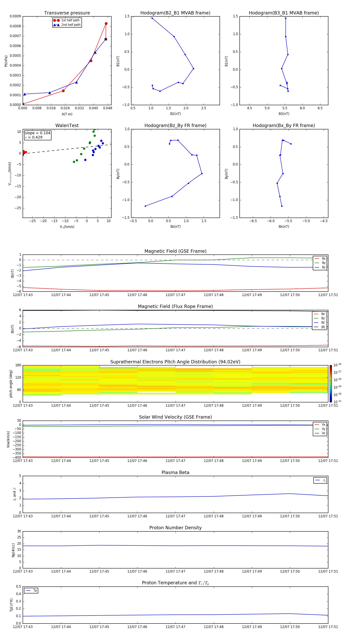Viewport: 351px width, 644px height.
Task: Click the lowest-left point of Bz_By hodogram curve
Action: click(145, 206)
